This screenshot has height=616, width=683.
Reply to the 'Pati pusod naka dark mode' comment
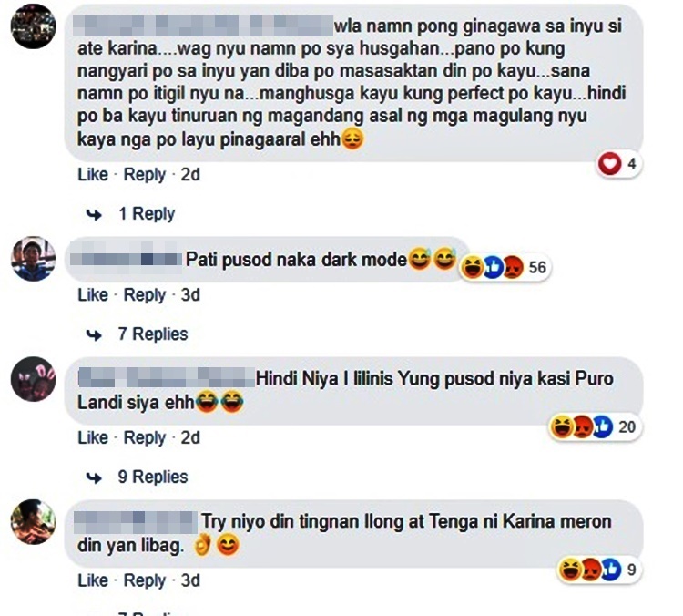click(145, 295)
